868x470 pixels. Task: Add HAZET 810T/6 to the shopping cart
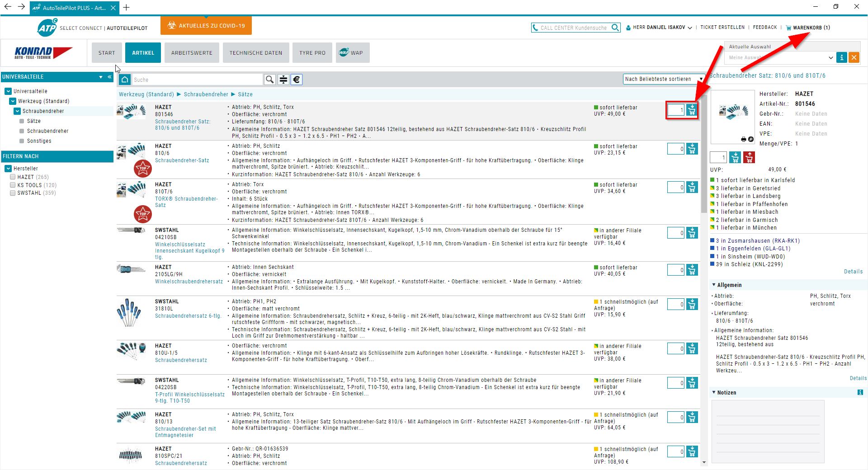692,187
